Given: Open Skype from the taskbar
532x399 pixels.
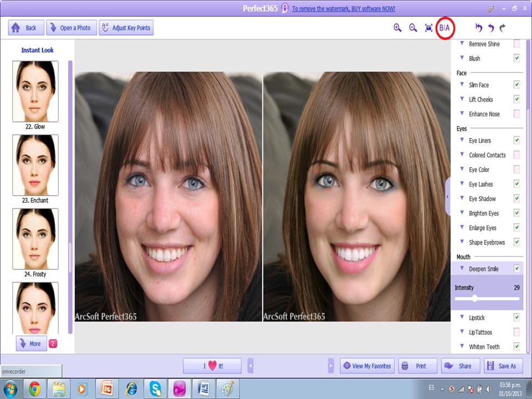Looking at the screenshot, I should point(155,388).
